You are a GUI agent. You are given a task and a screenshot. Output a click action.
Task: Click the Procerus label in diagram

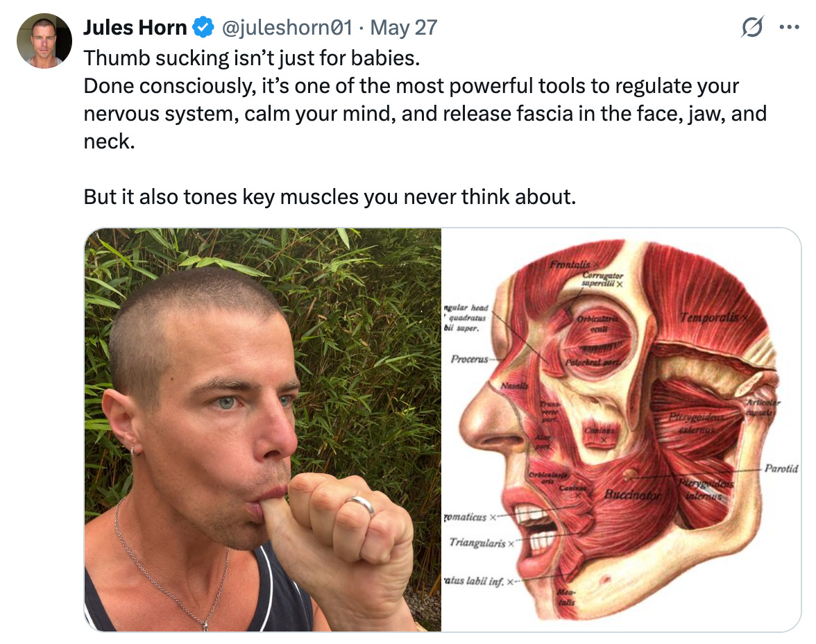pos(469,359)
